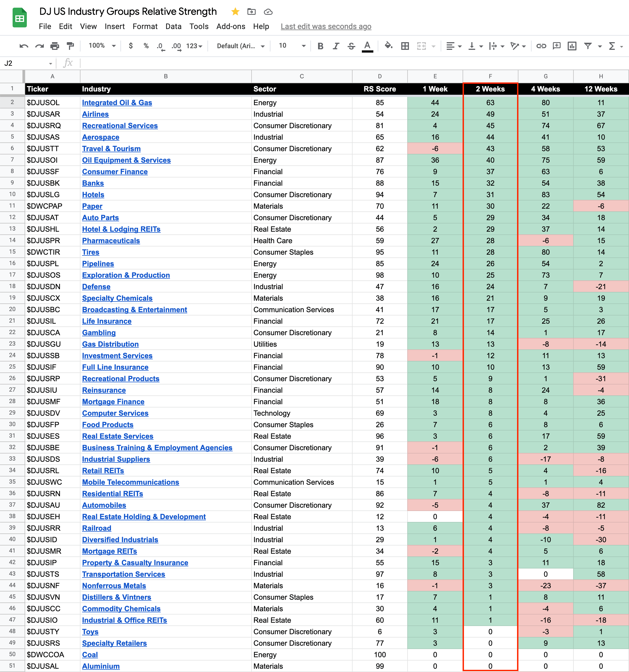Screen dimensions: 629x672
Task: Select the Paint format roller icon
Action: click(x=70, y=46)
